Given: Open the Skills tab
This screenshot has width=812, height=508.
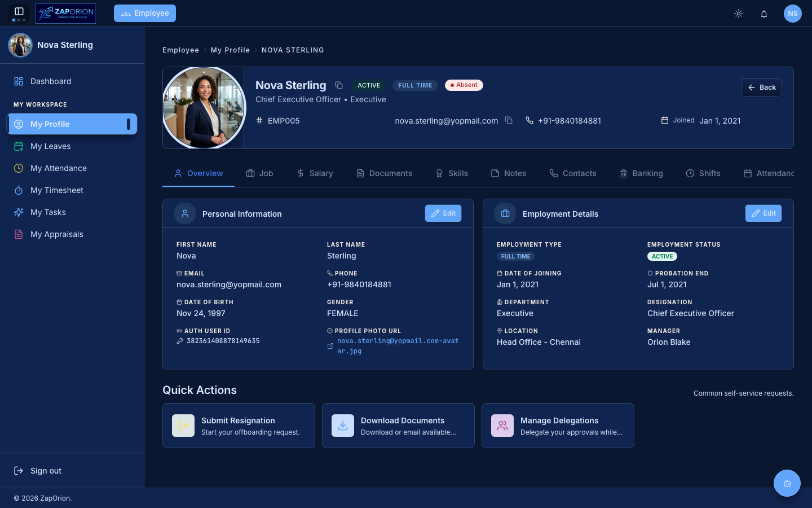Looking at the screenshot, I should coord(452,173).
